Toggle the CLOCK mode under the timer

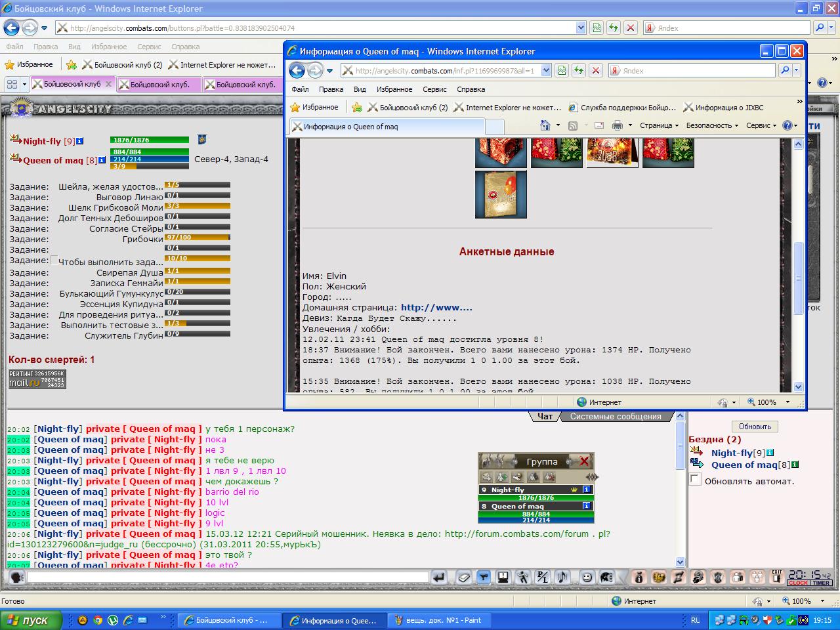click(799, 583)
